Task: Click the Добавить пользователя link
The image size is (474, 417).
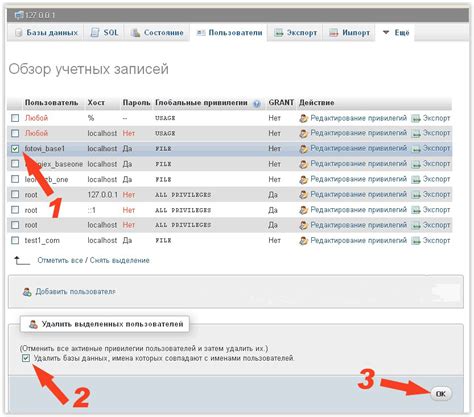Action: (75, 292)
